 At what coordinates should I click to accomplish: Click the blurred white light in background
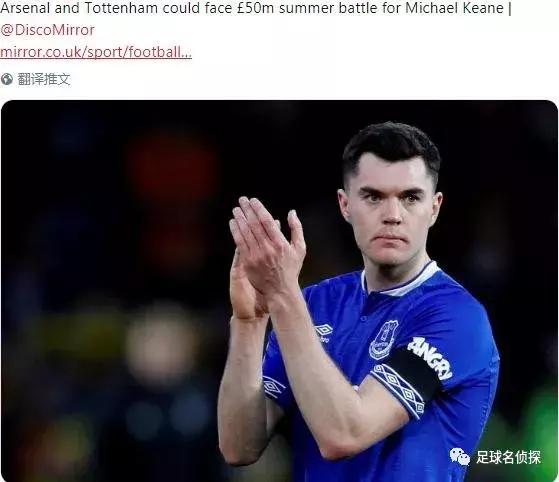(x=162, y=344)
